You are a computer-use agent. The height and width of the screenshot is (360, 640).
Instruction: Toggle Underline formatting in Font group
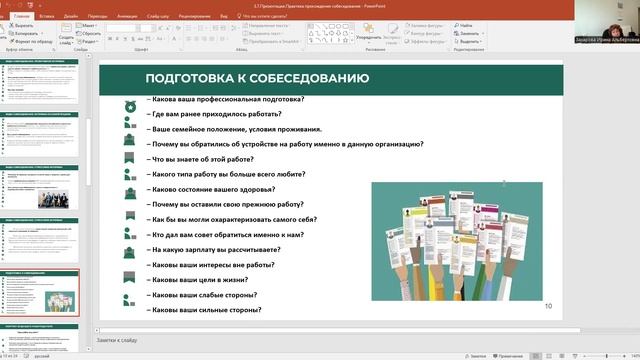click(125, 39)
